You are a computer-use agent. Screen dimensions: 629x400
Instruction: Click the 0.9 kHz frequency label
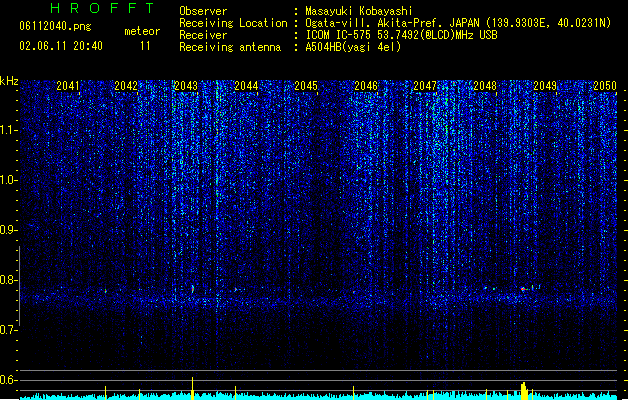click(x=8, y=230)
